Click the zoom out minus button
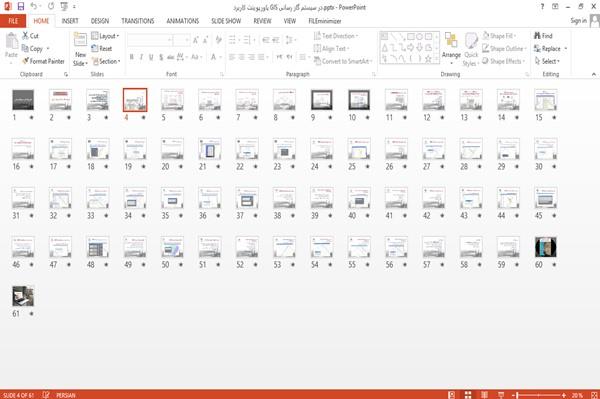 [514, 395]
